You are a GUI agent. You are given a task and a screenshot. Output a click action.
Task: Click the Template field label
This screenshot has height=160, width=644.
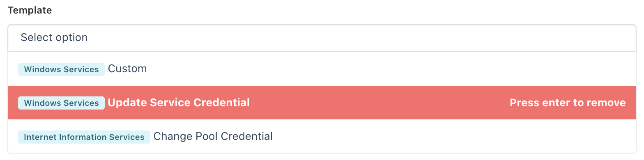[x=30, y=11]
